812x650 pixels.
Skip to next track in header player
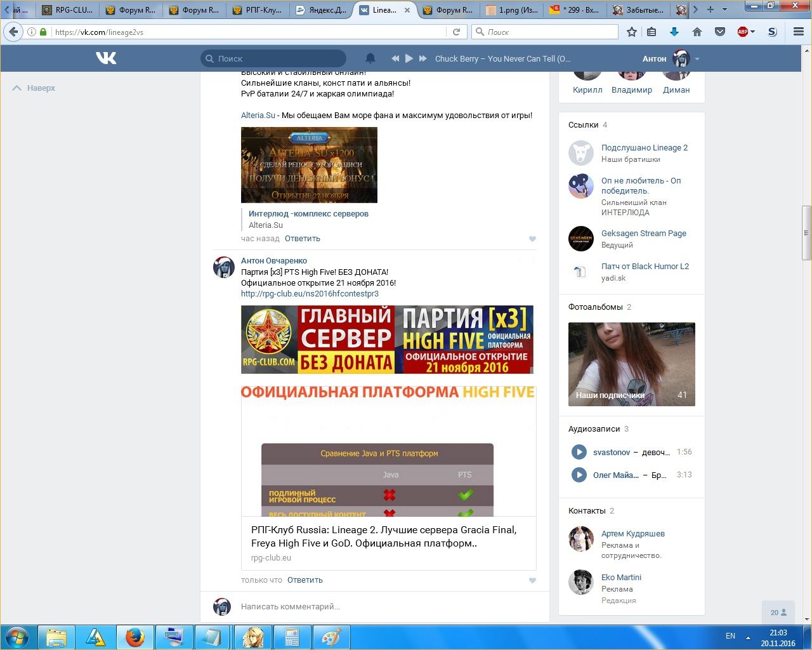tap(423, 58)
